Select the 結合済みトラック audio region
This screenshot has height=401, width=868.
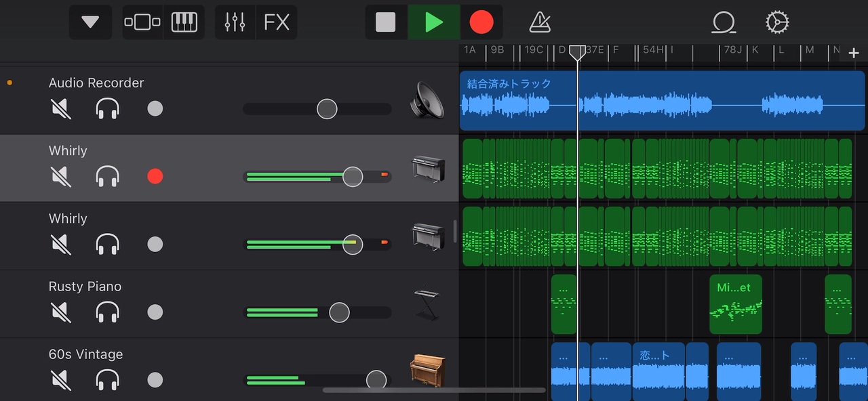point(663,100)
